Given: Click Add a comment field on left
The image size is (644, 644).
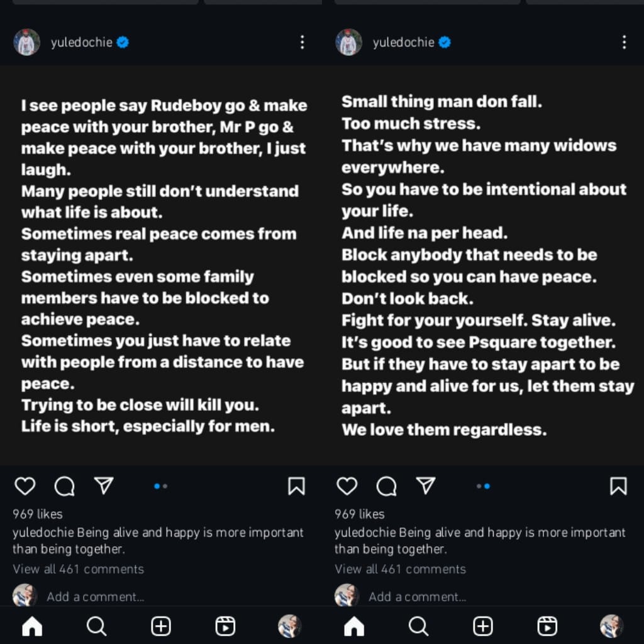Looking at the screenshot, I should click(x=95, y=596).
